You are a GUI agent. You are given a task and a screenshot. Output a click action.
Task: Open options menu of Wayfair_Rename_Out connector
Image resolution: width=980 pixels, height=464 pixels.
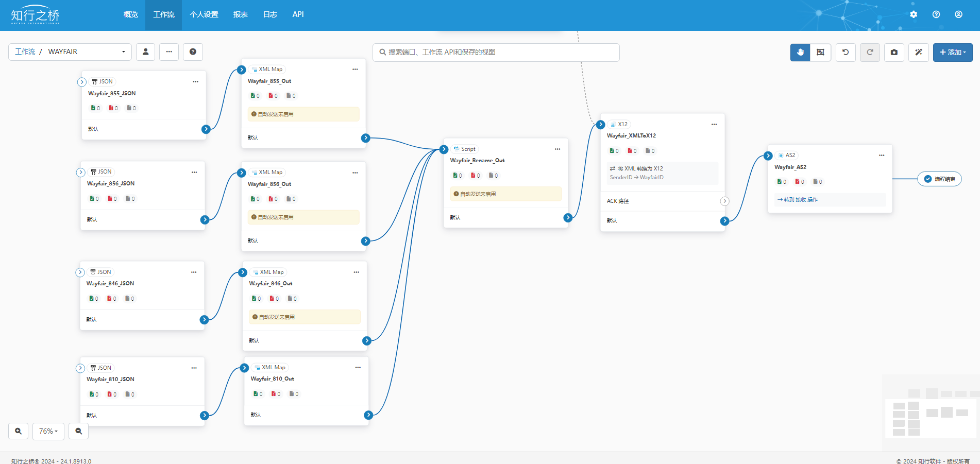click(x=557, y=149)
